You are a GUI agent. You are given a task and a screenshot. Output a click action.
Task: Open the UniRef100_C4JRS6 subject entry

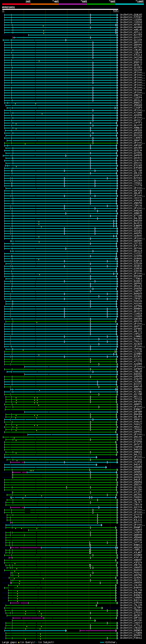click(131, 462)
